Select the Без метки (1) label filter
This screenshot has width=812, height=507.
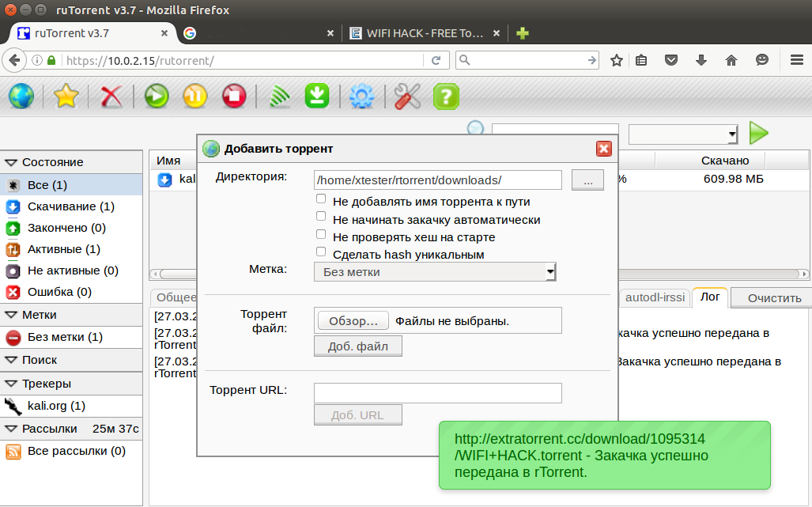click(71, 337)
